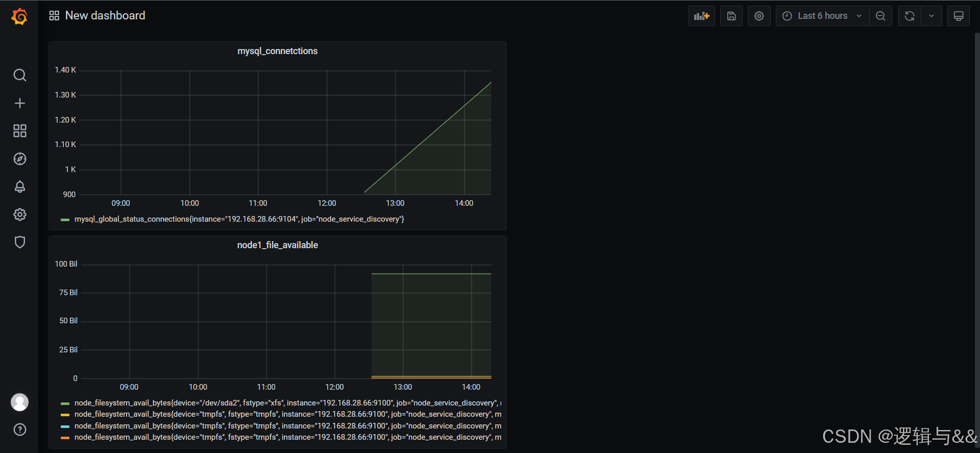
Task: Click the yellow tmpfs legend color swatch
Action: [x=65, y=415]
